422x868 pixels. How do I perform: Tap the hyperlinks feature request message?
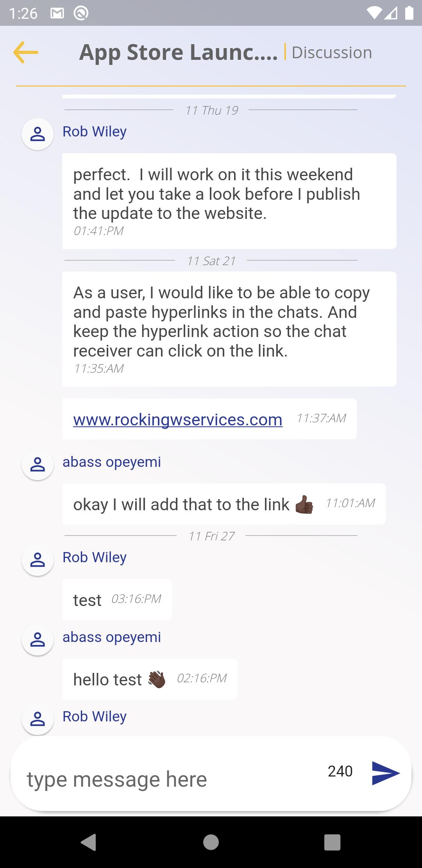click(229, 329)
